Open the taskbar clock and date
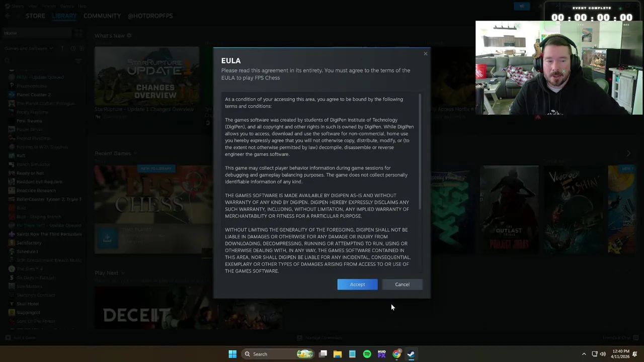The width and height of the screenshot is (644, 362). click(621, 354)
